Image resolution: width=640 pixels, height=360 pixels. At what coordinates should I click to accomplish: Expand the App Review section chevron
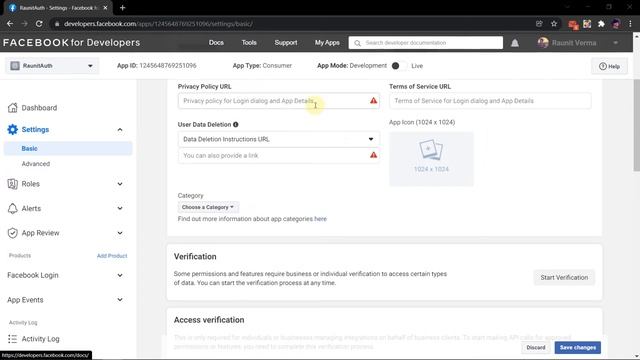(x=120, y=233)
